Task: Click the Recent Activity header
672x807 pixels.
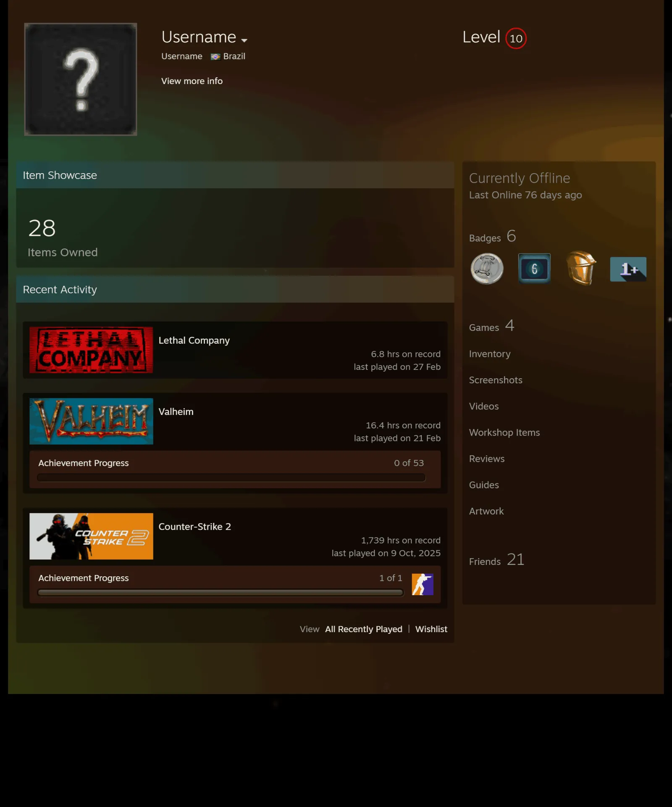Action: [235, 290]
